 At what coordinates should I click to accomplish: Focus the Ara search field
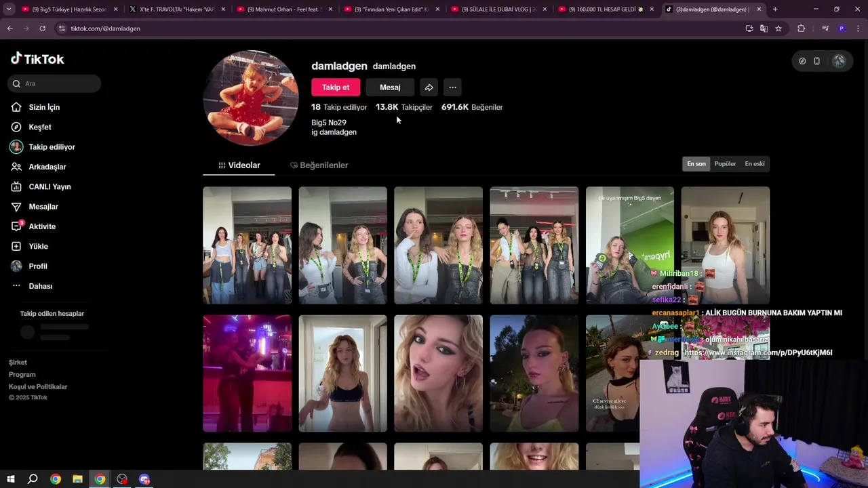point(55,83)
